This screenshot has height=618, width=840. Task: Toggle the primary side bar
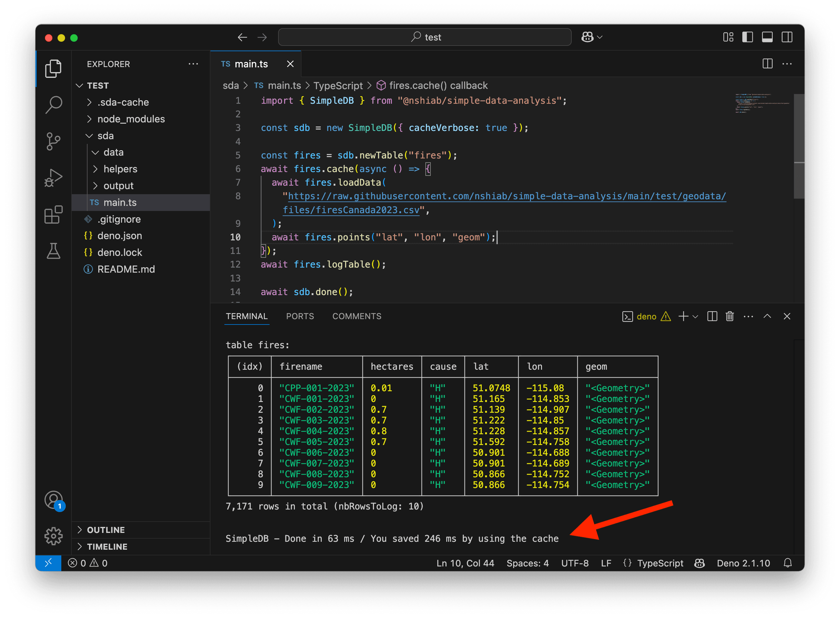coord(747,37)
